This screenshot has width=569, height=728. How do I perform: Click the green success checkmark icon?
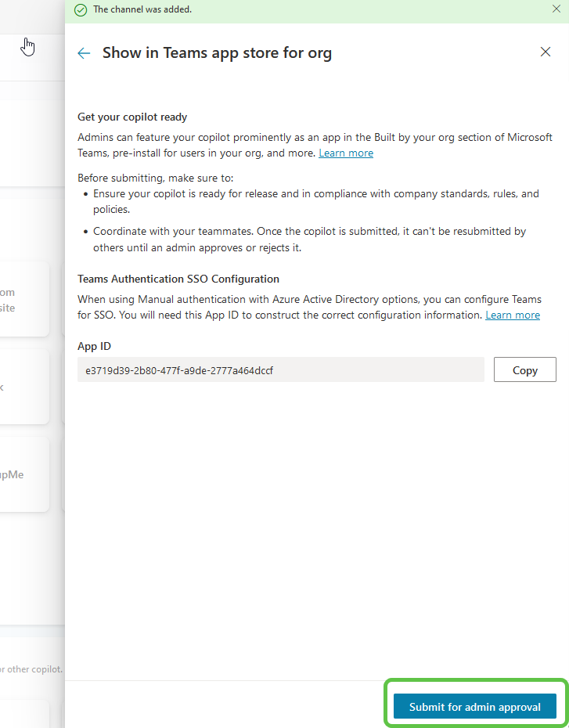pyautogui.click(x=81, y=10)
